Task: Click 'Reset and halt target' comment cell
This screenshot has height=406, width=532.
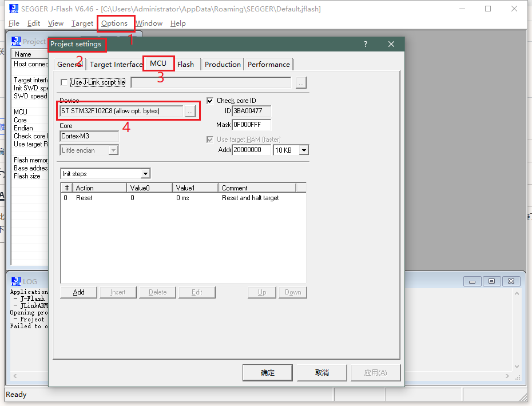Action: click(251, 198)
